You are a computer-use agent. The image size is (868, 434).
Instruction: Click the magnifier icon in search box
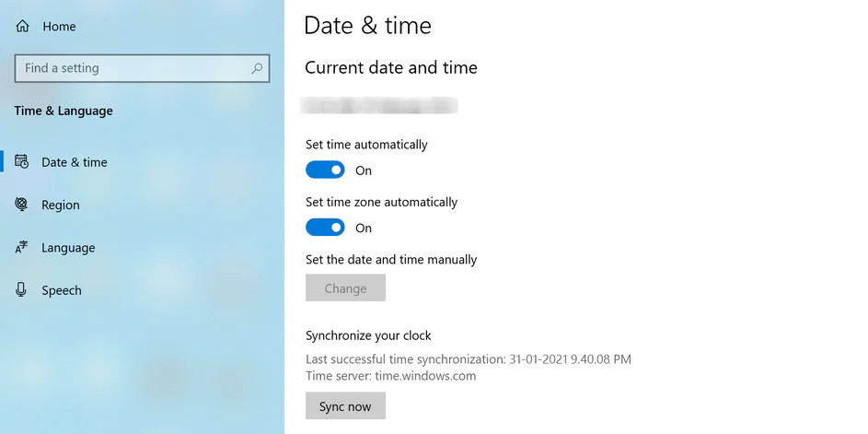(257, 68)
